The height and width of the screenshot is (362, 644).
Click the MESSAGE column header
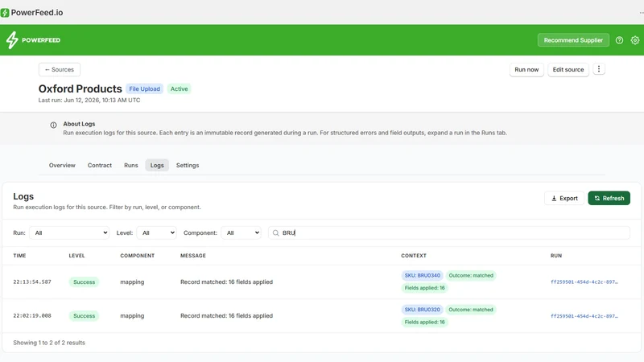click(x=193, y=256)
